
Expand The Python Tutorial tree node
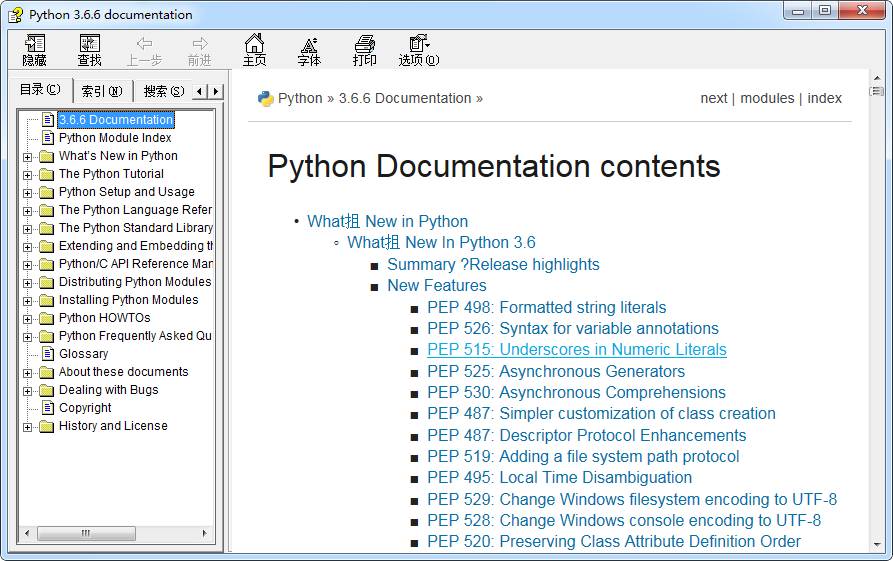coord(28,174)
